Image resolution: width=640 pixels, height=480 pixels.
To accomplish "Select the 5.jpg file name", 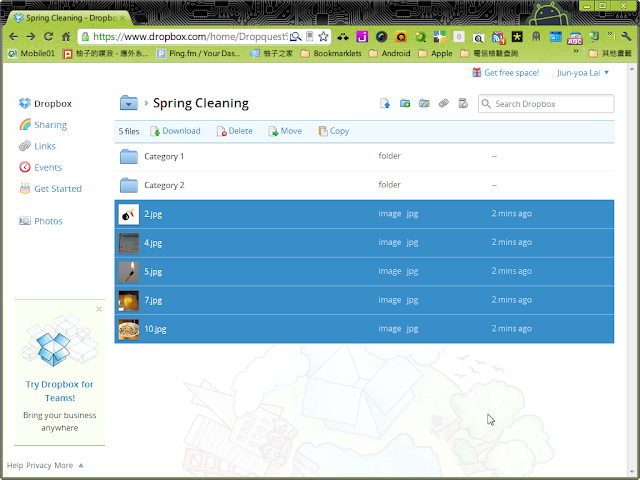I will click(153, 271).
